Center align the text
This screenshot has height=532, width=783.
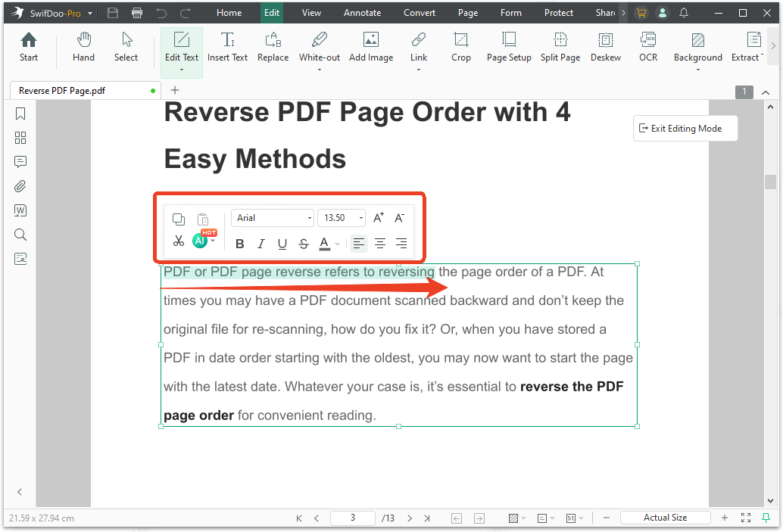[x=380, y=244]
